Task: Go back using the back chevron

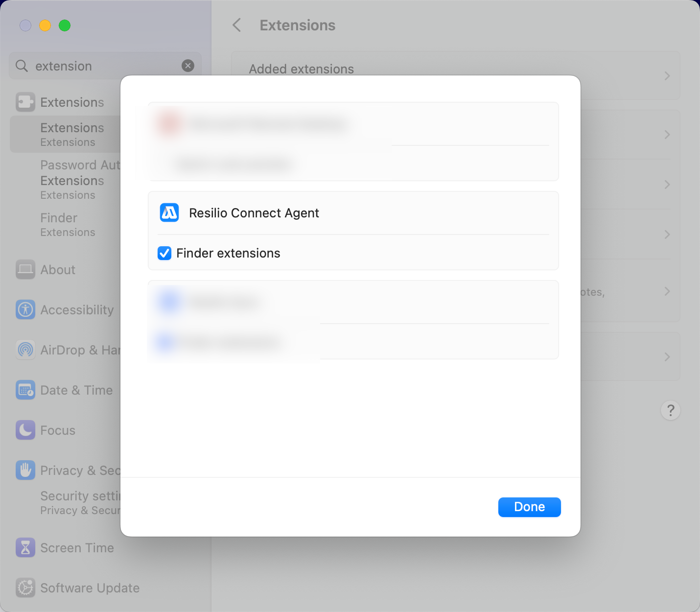Action: tap(237, 25)
